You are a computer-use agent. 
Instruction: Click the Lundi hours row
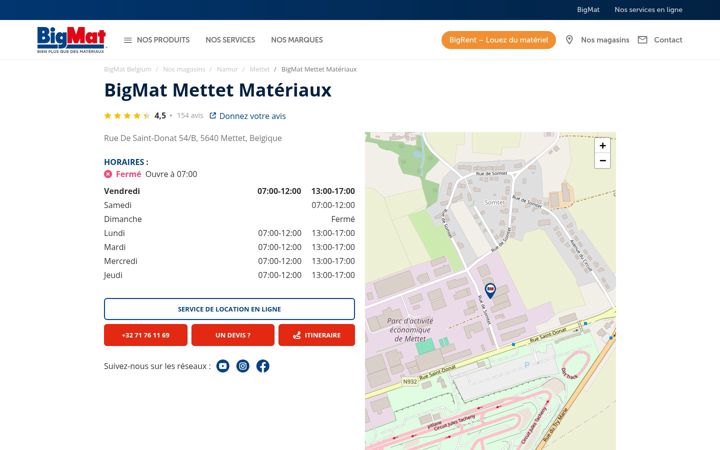tap(229, 233)
